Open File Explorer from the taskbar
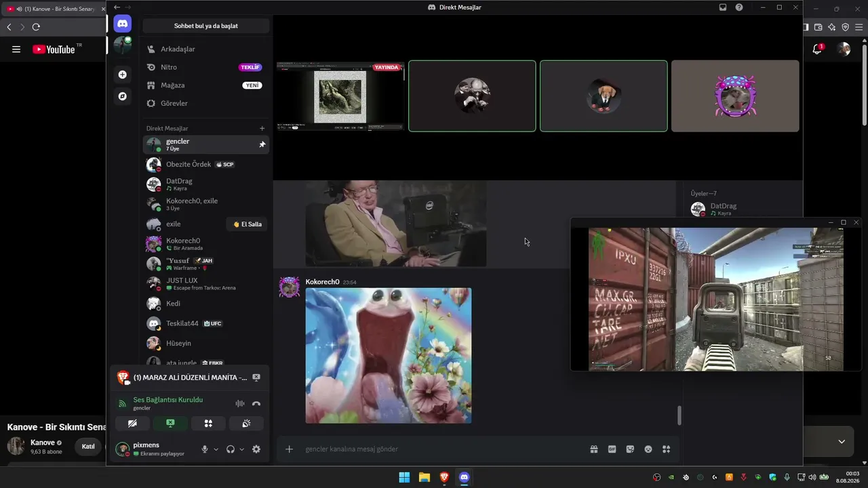Viewport: 868px width, 488px height. pos(424,477)
